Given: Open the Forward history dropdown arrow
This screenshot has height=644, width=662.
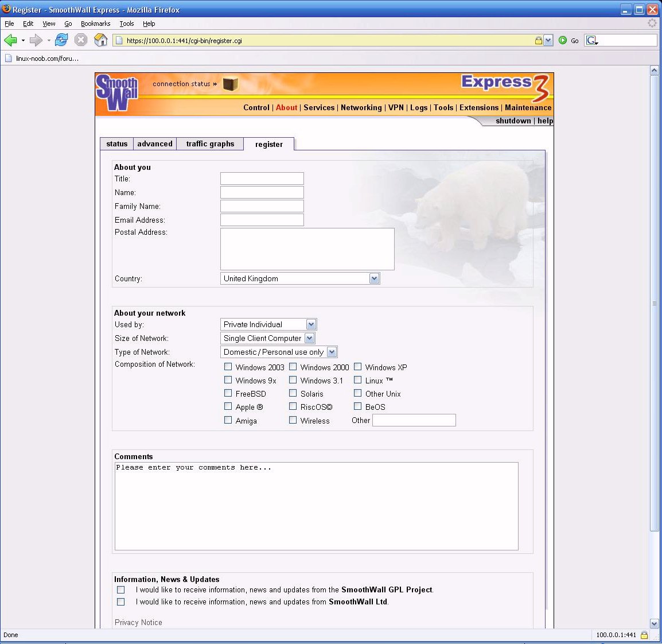Looking at the screenshot, I should (49, 41).
